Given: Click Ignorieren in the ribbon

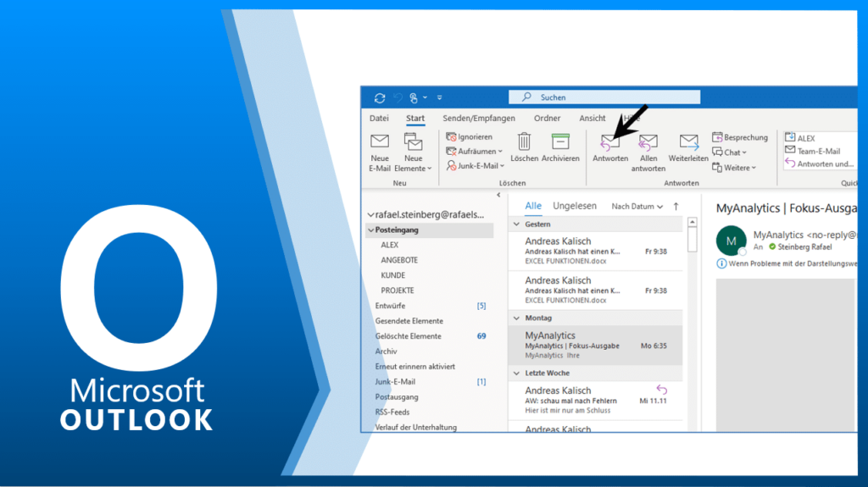Looking at the screenshot, I should tap(469, 136).
